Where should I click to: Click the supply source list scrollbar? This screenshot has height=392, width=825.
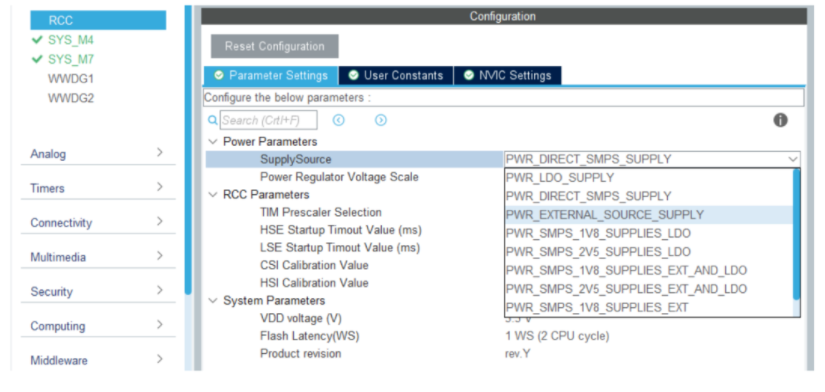tap(796, 234)
